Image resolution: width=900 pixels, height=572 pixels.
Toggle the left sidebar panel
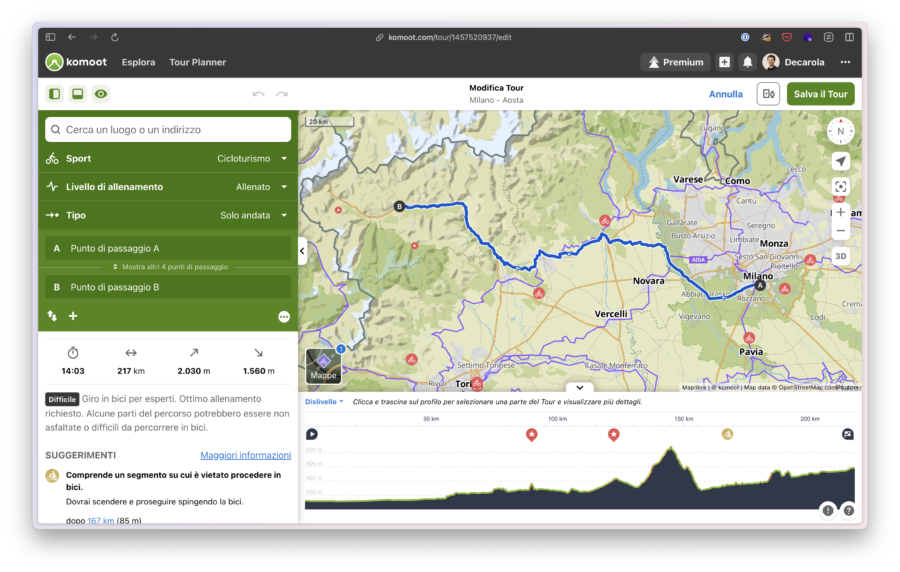[55, 94]
